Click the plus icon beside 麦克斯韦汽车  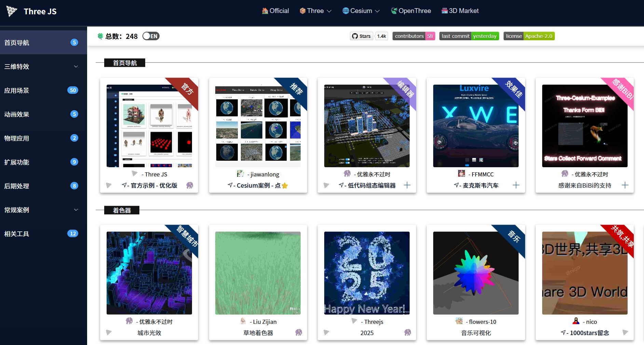pos(516,185)
